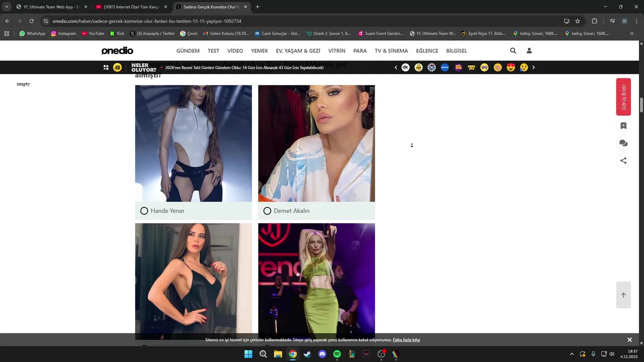Open the VİDEO menu item
Image resolution: width=644 pixels, height=362 pixels.
[235, 51]
